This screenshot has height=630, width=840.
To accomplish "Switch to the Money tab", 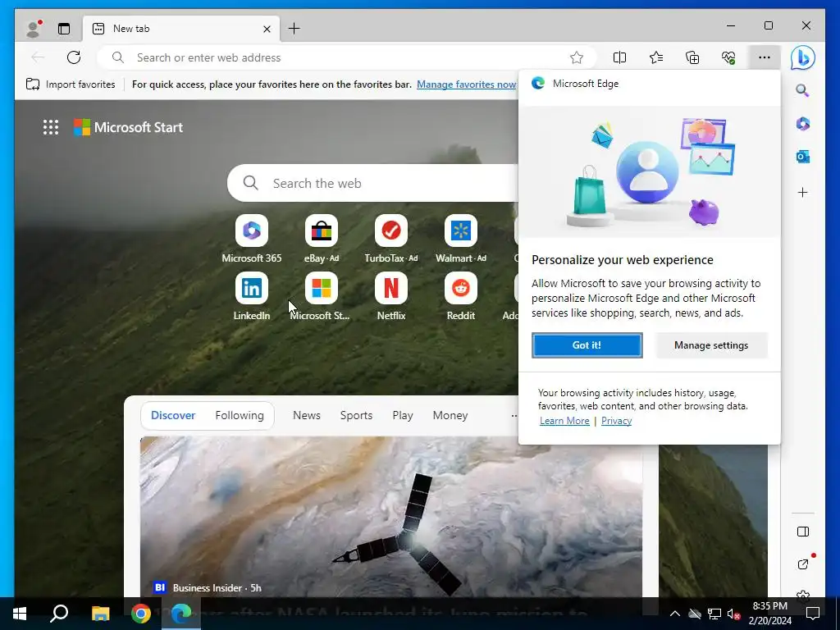I will click(450, 415).
